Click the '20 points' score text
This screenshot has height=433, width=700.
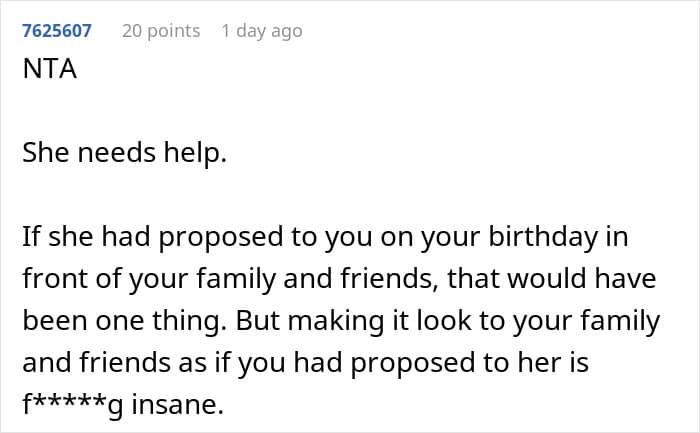[x=161, y=31]
